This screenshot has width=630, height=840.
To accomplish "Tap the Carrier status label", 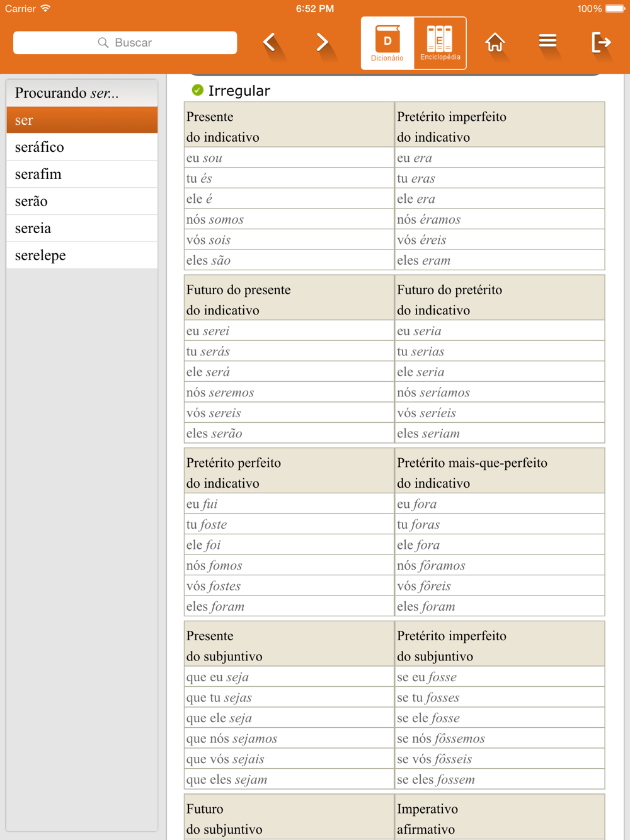I will (x=20, y=9).
